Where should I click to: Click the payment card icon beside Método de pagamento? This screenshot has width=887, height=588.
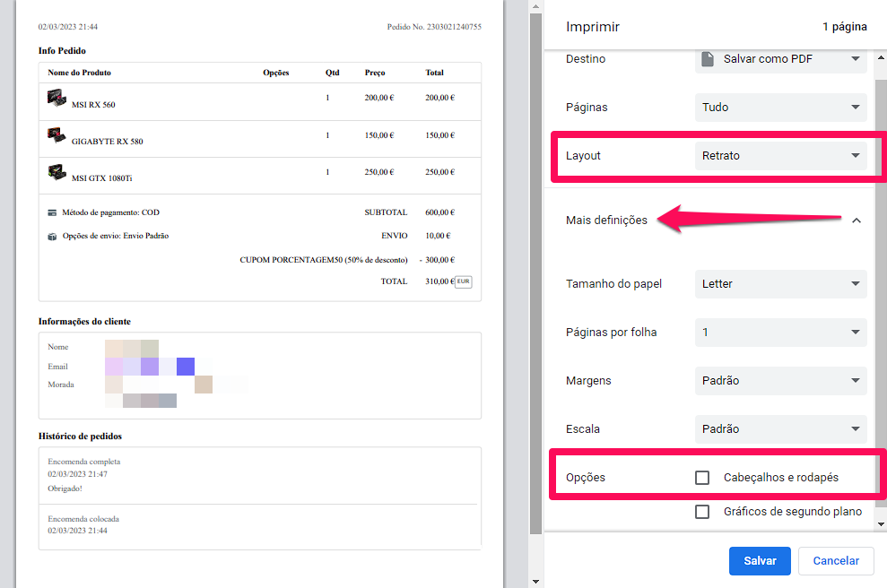click(x=52, y=212)
